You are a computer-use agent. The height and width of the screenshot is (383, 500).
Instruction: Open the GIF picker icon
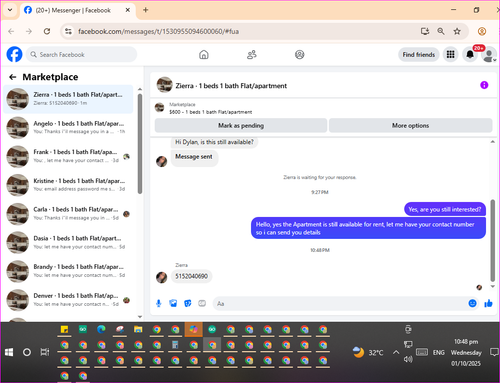[x=202, y=303]
